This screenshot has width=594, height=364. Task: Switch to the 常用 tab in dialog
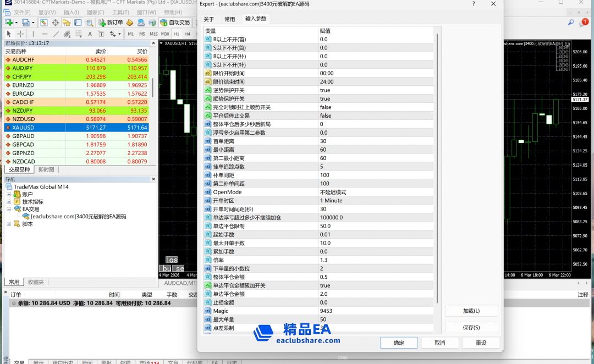pyautogui.click(x=229, y=19)
